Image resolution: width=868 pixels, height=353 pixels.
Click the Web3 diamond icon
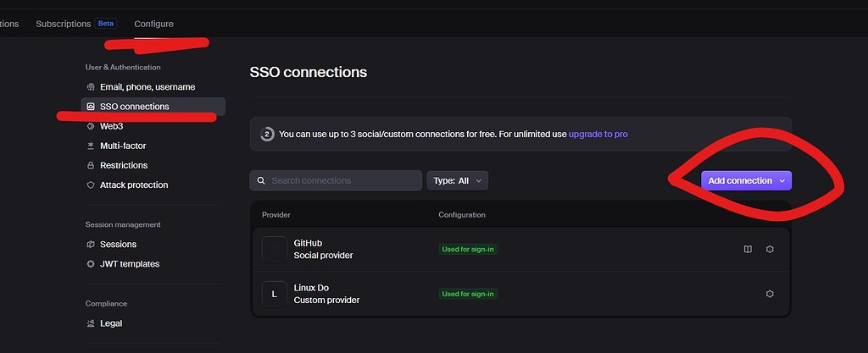coord(91,126)
